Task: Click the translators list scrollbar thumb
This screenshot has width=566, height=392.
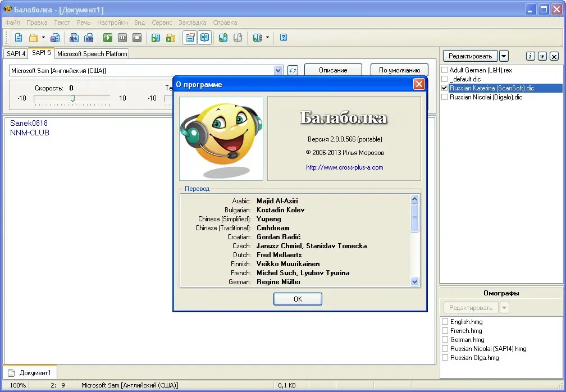Action: (x=415, y=218)
